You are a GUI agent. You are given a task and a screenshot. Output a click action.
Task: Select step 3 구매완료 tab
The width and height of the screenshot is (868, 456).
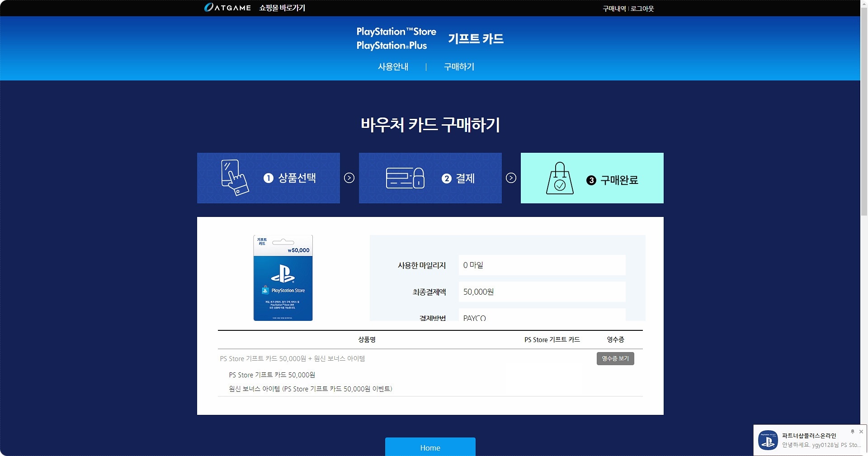click(592, 178)
